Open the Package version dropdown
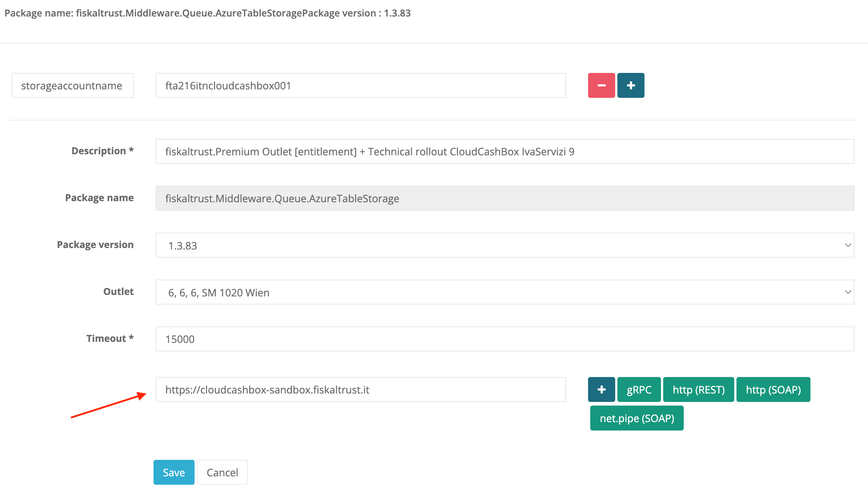This screenshot has height=495, width=868. click(505, 245)
